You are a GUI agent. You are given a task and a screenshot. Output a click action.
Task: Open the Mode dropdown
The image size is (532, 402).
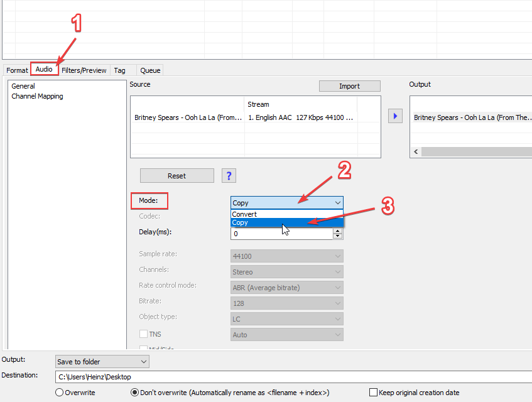(286, 203)
